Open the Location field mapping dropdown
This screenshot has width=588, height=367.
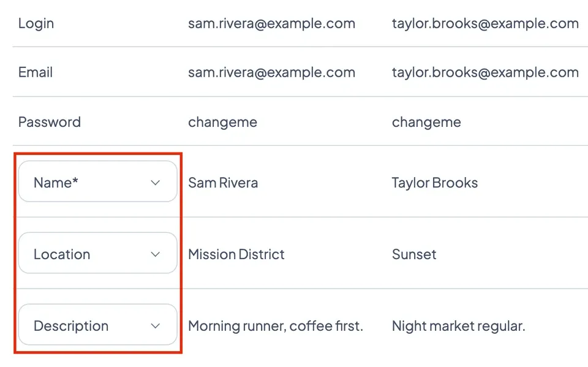click(97, 253)
